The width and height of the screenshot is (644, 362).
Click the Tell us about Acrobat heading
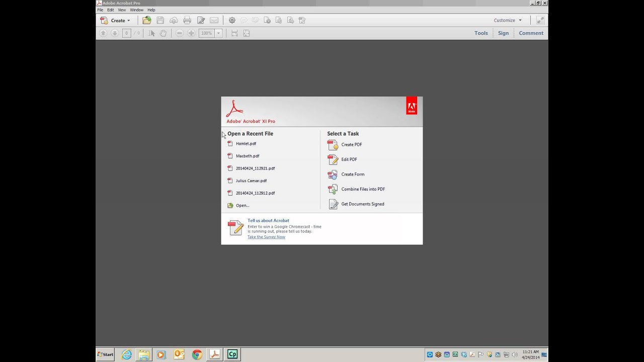(268, 220)
